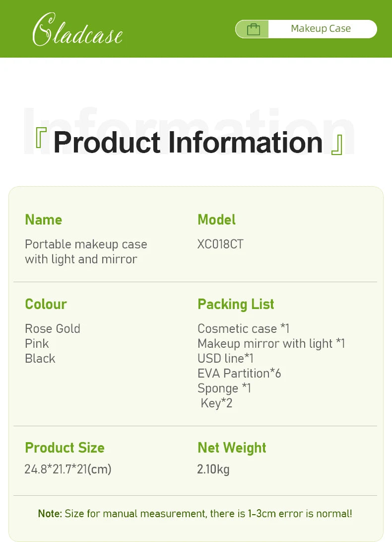Screen dimensions: 392x542
Task: Click the 2.10kg net weight value
Action: coord(213,469)
